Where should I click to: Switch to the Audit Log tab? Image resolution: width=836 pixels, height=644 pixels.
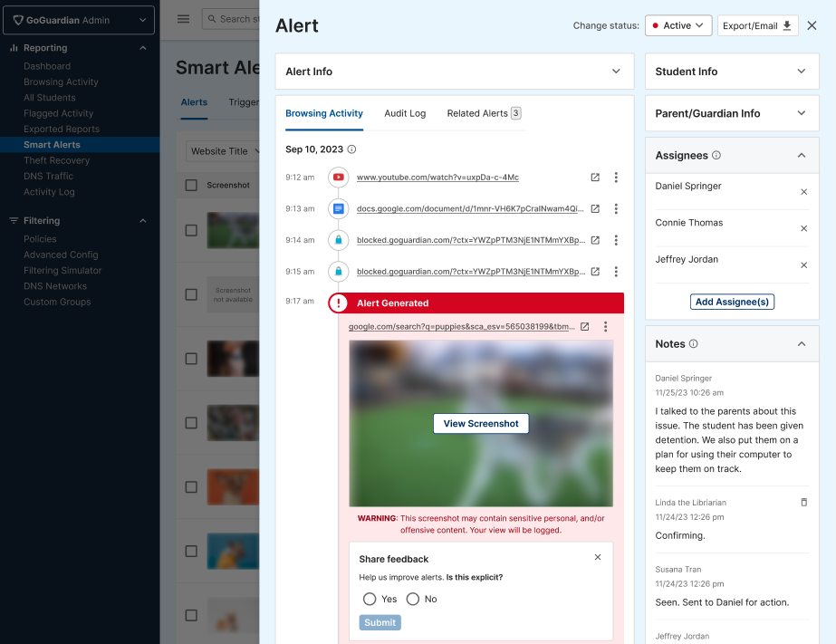click(405, 113)
